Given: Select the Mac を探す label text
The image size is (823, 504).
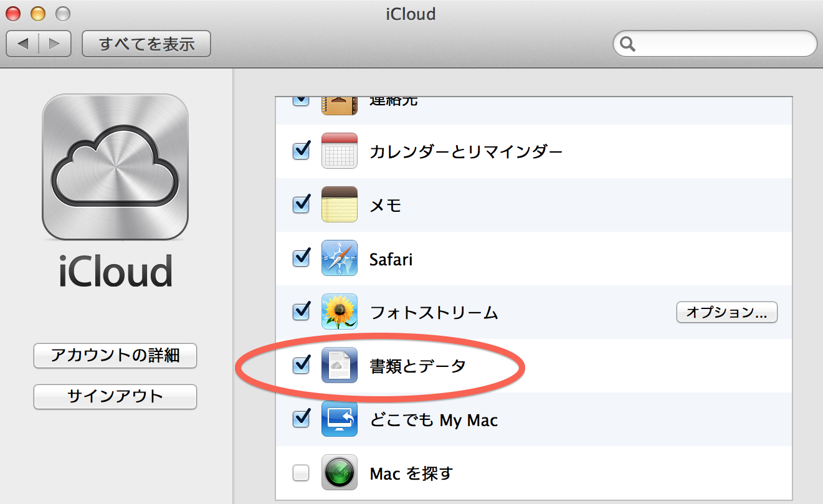Looking at the screenshot, I should tap(411, 474).
